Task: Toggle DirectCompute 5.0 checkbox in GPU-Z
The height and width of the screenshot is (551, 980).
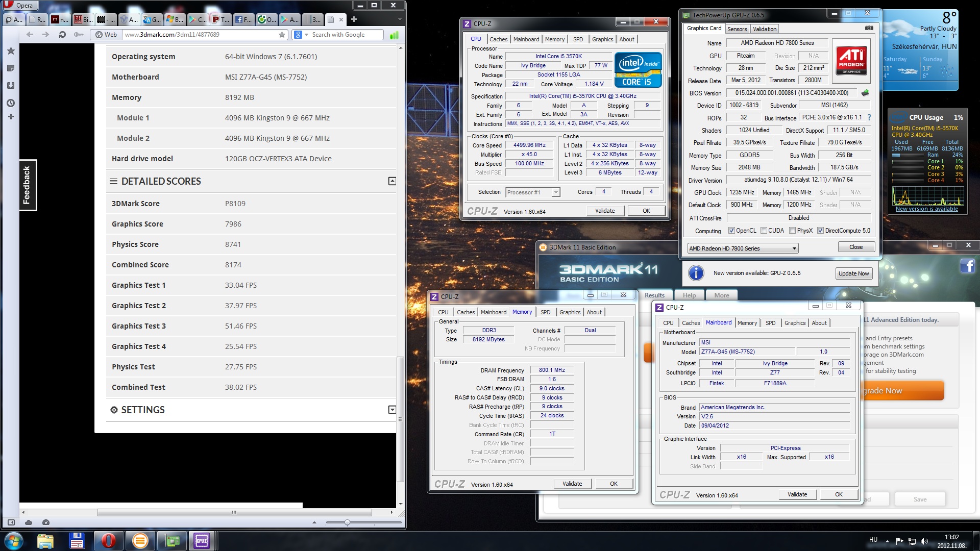Action: tap(820, 231)
